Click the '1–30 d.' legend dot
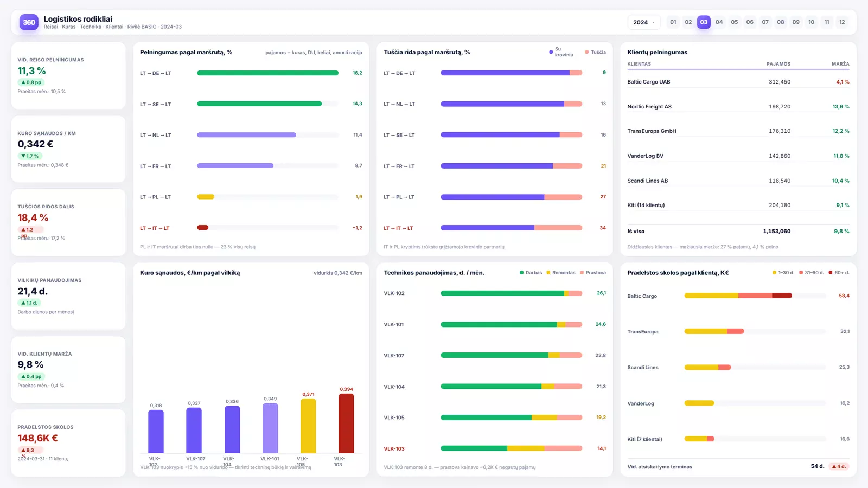Screen dimensions: 868x488 click(774, 273)
